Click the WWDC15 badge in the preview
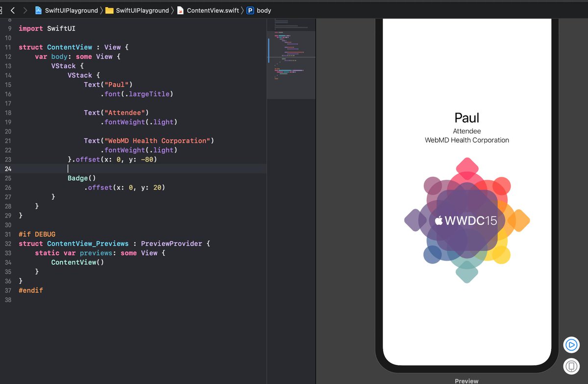Viewport: 588px width, 384px height. [467, 220]
